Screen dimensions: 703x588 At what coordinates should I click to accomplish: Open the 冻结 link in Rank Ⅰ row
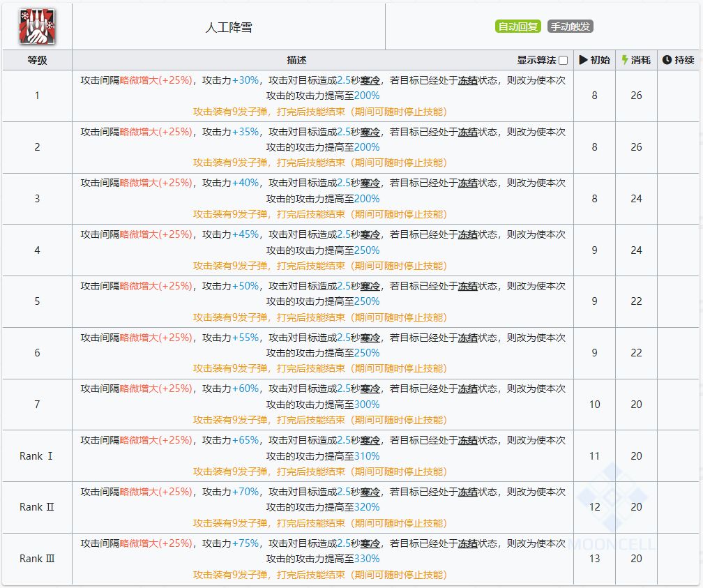tap(467, 440)
